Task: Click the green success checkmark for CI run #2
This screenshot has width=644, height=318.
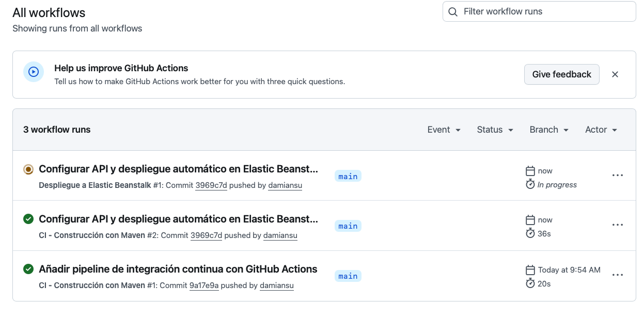Action: pos(28,219)
